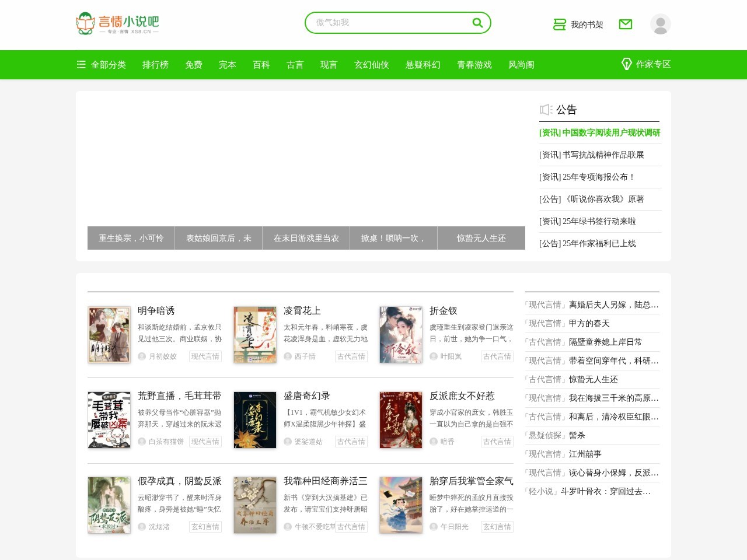Click the 假孕成真 book cover
Image resolution: width=747 pixels, height=560 pixels.
pos(109,505)
